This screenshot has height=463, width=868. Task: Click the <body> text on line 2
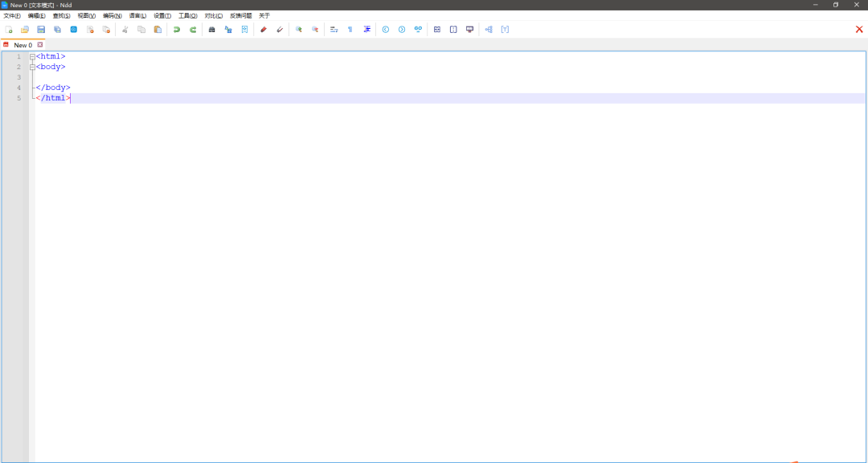coord(51,67)
